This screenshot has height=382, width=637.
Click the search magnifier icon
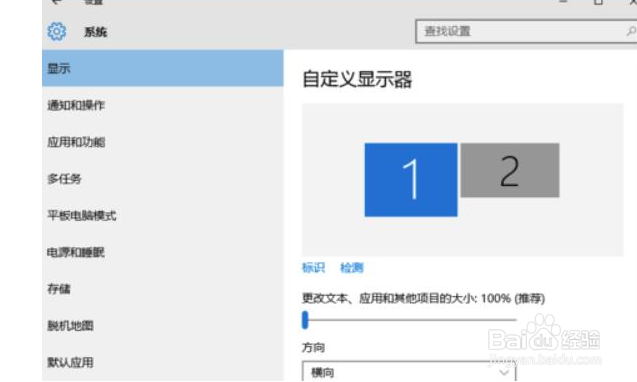631,31
